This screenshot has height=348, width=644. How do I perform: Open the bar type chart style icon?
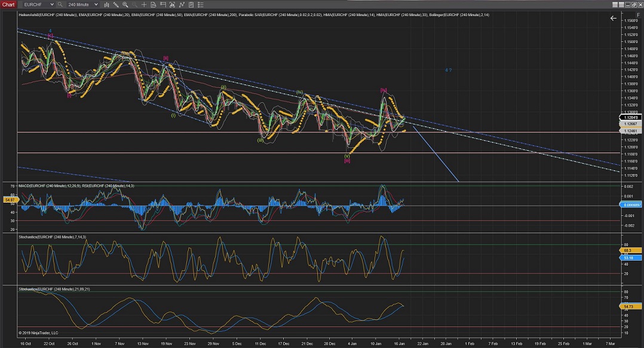(x=106, y=5)
